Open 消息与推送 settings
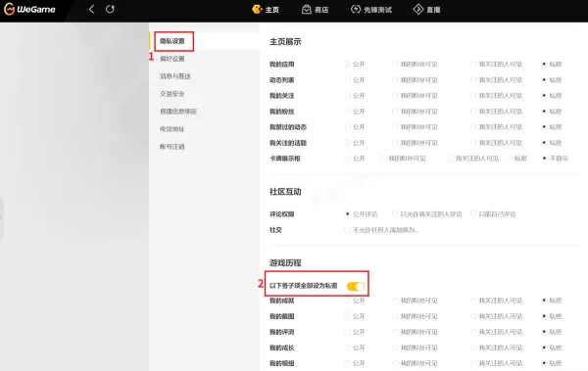 coord(175,76)
